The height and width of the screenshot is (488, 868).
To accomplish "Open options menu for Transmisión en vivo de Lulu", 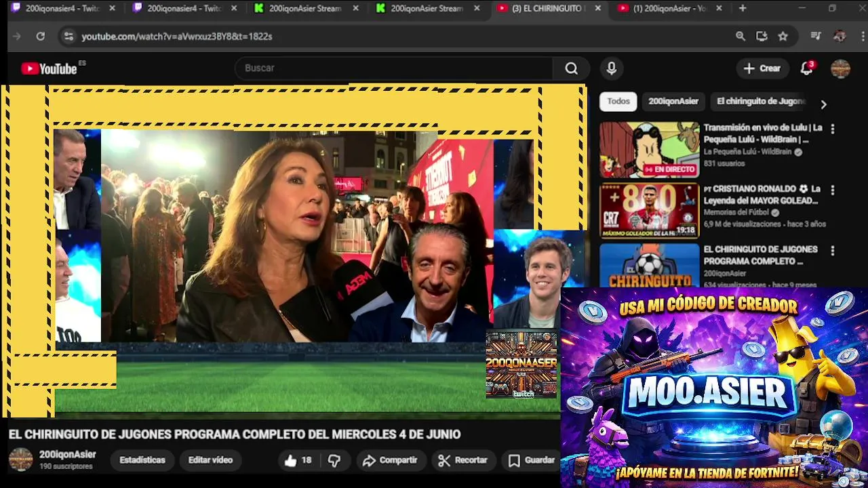I will tap(832, 129).
